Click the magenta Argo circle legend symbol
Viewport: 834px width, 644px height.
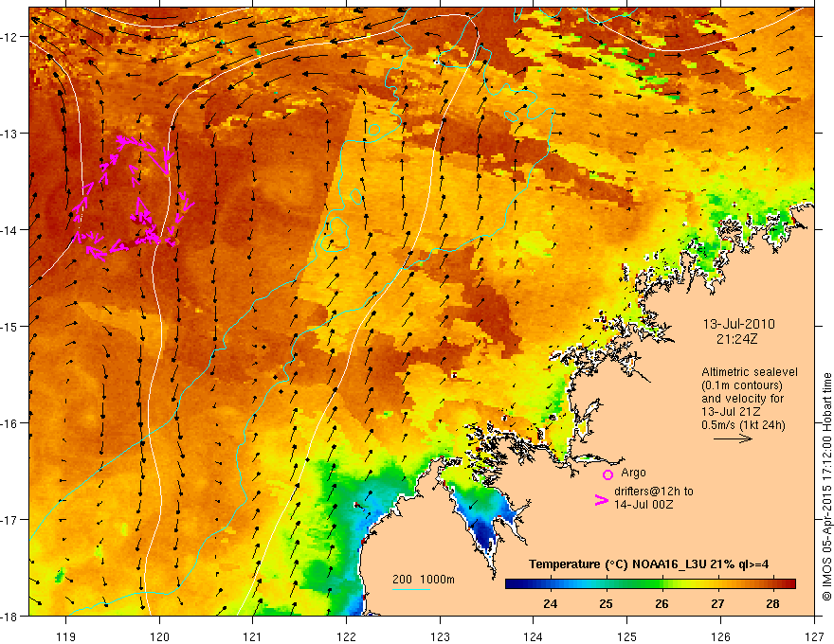click(x=607, y=474)
